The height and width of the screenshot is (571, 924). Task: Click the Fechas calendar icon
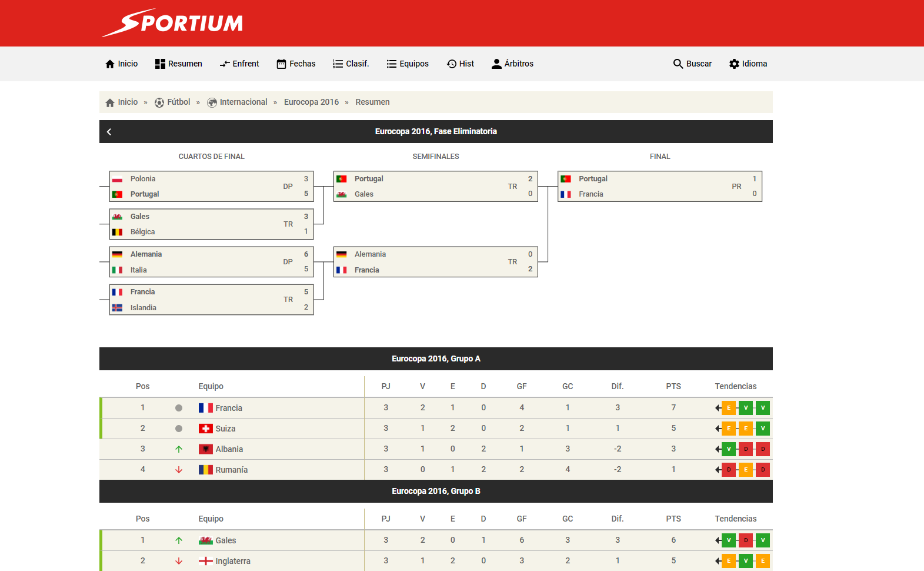coord(282,64)
